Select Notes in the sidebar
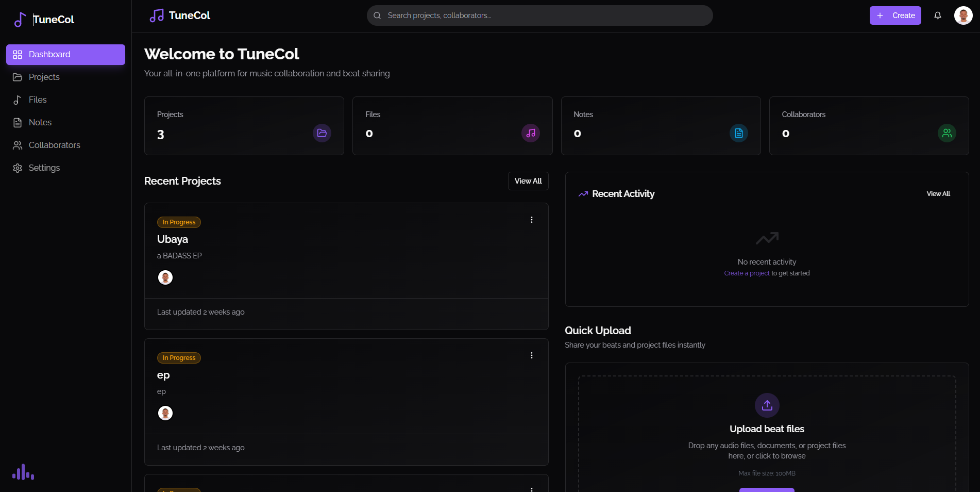 pyautogui.click(x=40, y=122)
